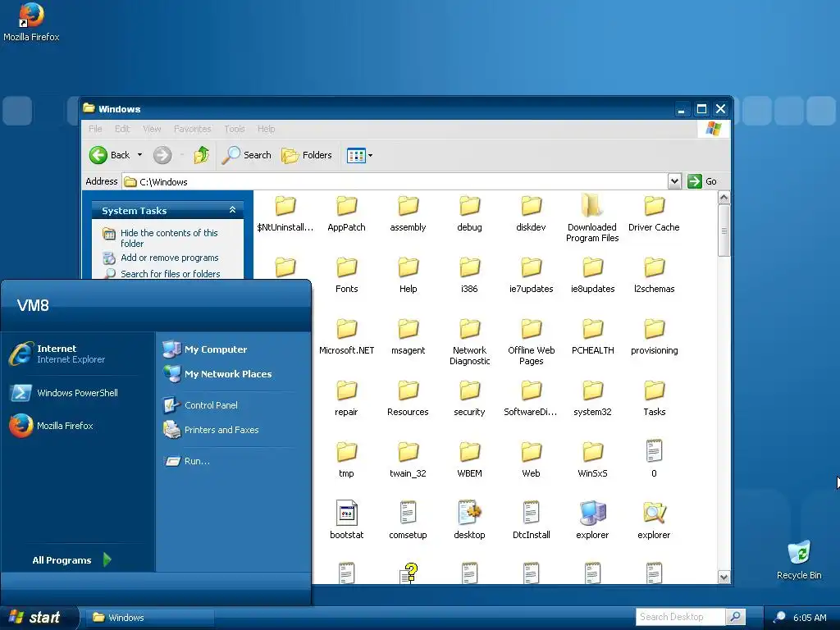840x630 pixels.
Task: Select the system32 folder
Action: point(592,399)
